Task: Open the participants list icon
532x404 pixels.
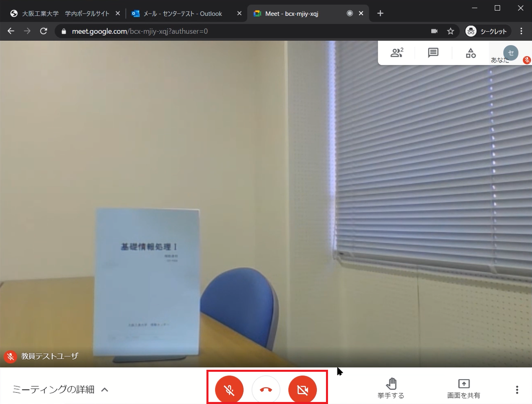Action: coord(397,53)
